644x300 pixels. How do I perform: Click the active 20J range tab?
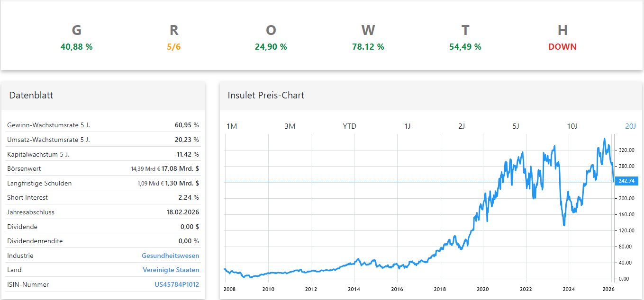pyautogui.click(x=630, y=126)
